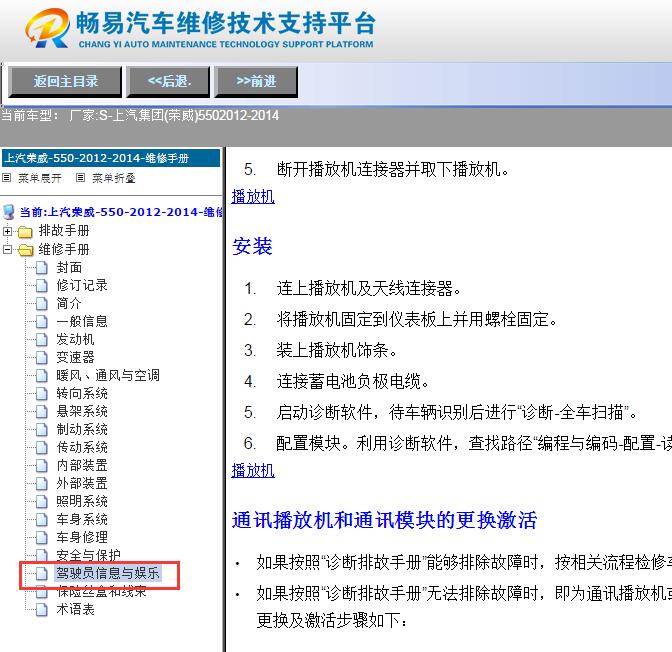Screen dimensions: 672x652
Task: Open the 照明系统 section
Action: (82, 502)
